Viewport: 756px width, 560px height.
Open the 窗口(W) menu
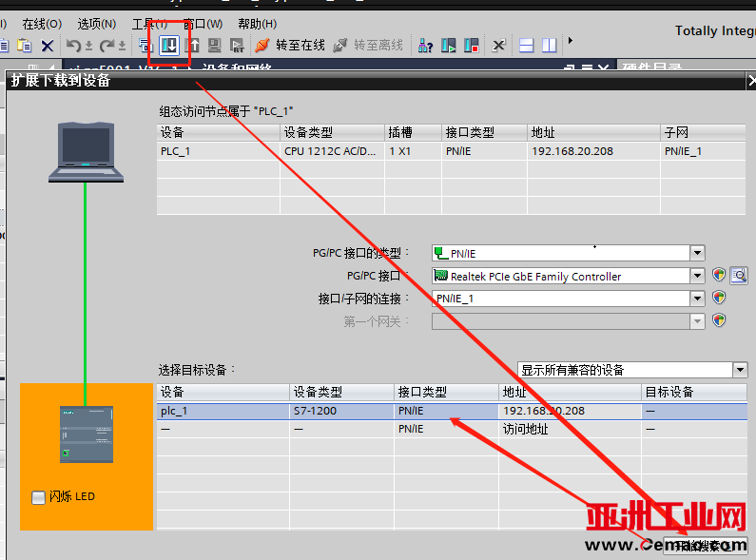203,24
